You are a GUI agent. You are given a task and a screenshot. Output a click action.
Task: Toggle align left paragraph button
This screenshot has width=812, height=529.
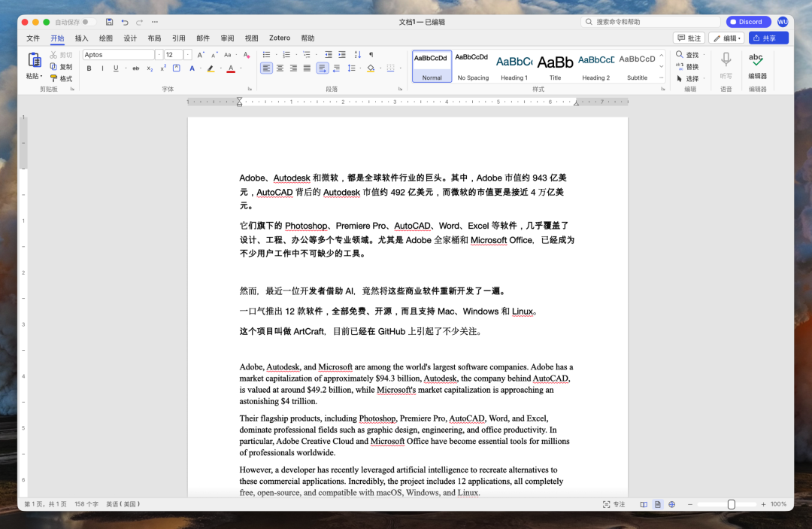click(266, 68)
